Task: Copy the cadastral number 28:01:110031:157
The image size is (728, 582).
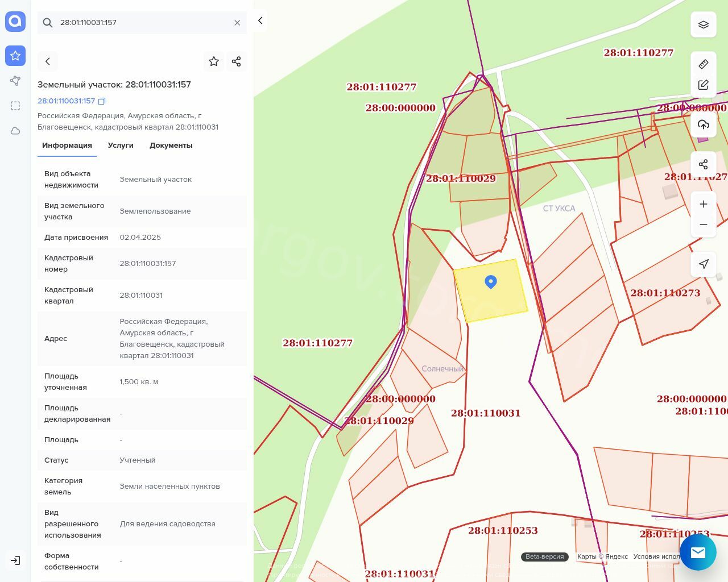Action: click(x=102, y=101)
